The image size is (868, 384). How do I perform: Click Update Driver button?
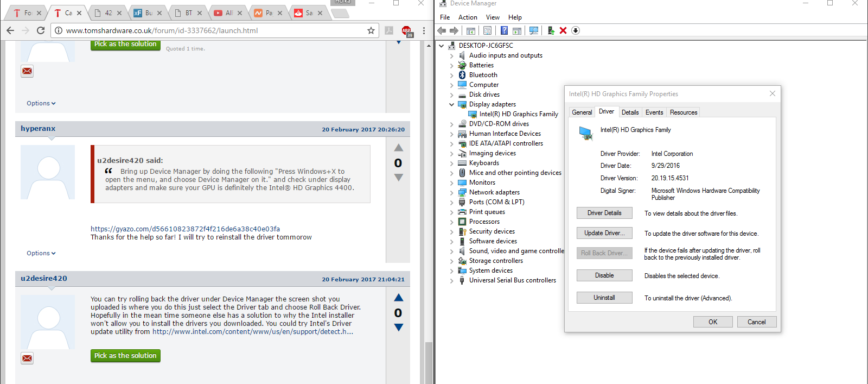604,233
